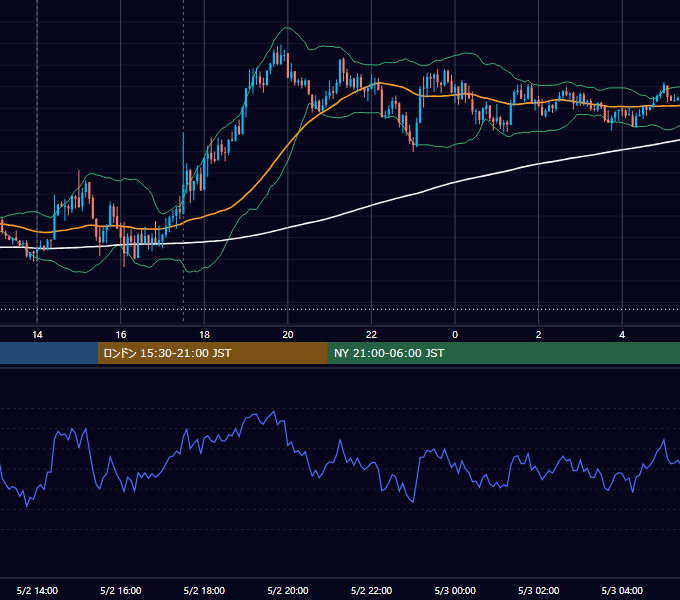Viewport: 680px width, 600px height.
Task: Click the hour label 20 on time axis
Action: point(288,335)
